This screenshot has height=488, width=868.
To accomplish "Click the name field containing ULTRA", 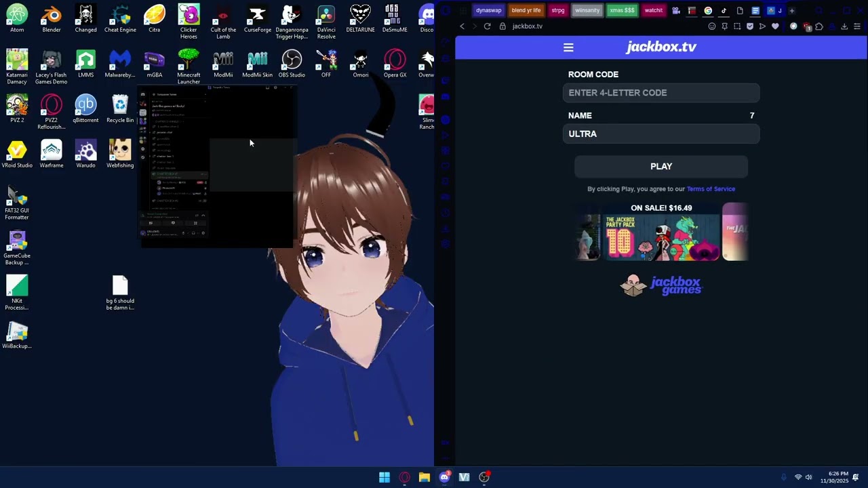I will click(x=661, y=134).
